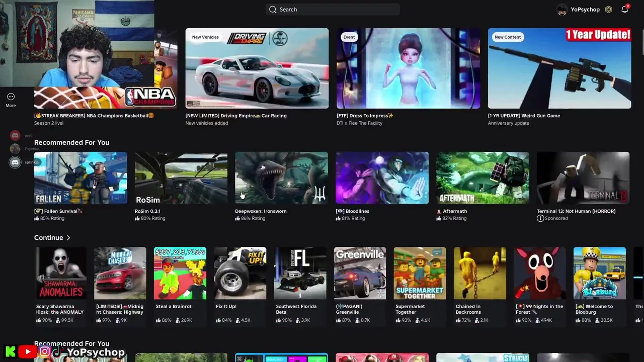Click Supermarket Together title text
This screenshot has height=362, width=644.
click(x=410, y=309)
